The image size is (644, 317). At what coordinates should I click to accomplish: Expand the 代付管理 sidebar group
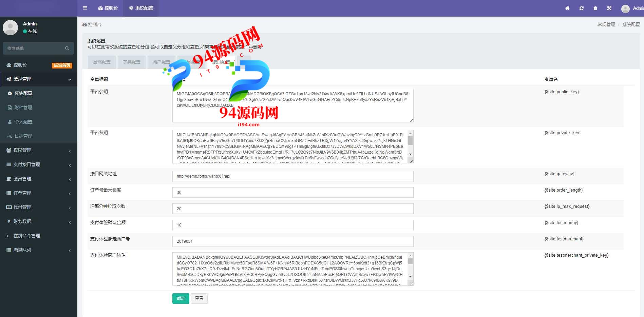39,207
